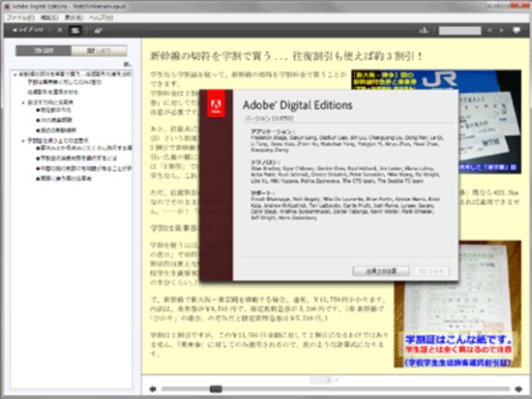Turn to the previous page with left arrow
The width and height of the screenshot is (532, 399).
pos(153,389)
